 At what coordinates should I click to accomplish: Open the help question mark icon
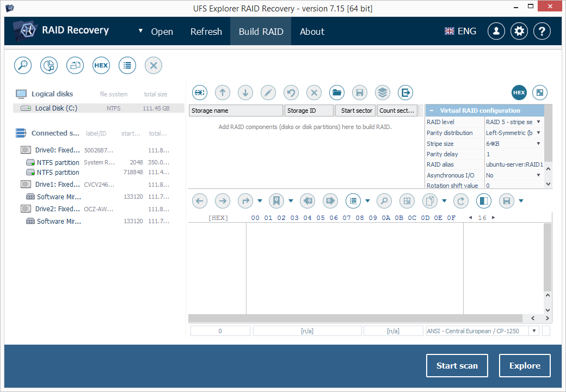[542, 32]
